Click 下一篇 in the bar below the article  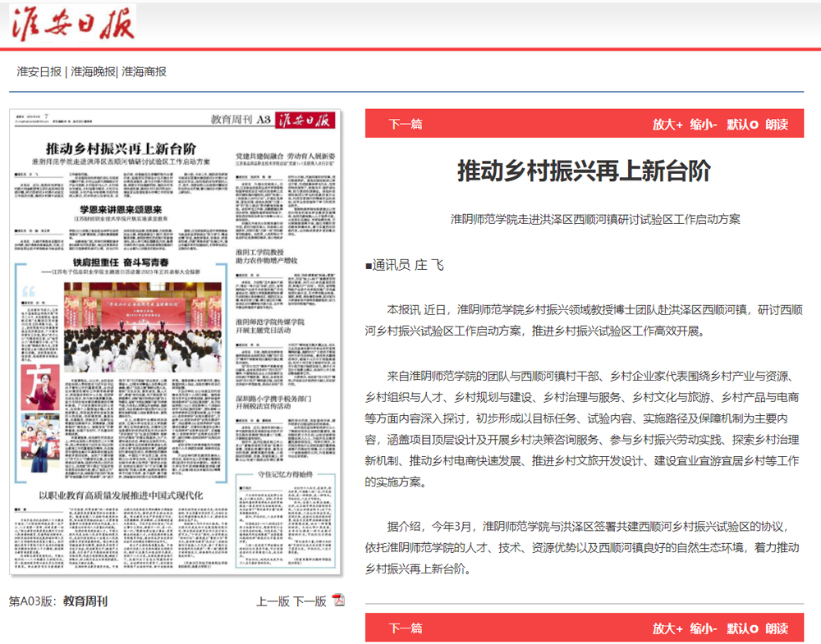pyautogui.click(x=406, y=628)
